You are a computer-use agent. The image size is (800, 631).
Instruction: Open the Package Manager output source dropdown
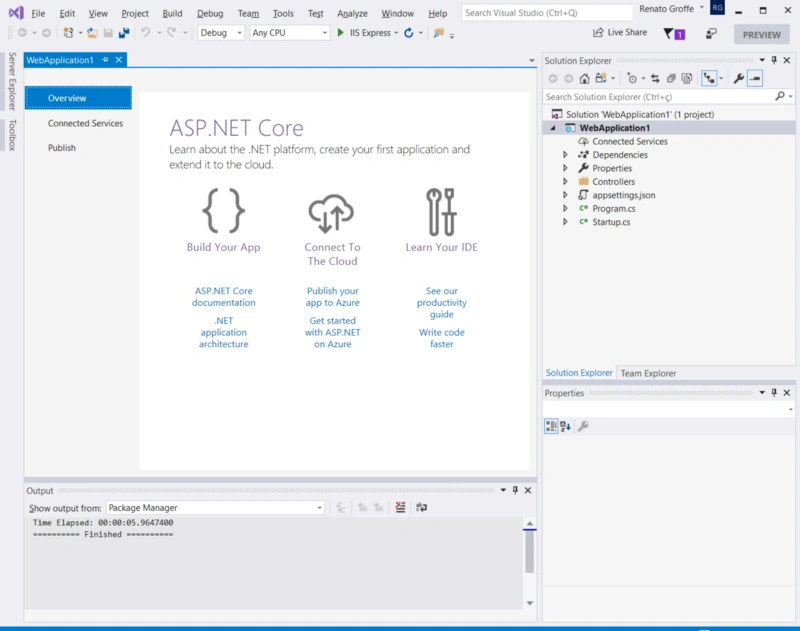click(215, 508)
